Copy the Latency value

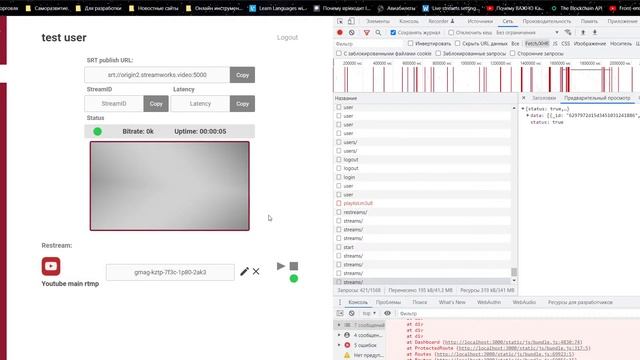242,104
